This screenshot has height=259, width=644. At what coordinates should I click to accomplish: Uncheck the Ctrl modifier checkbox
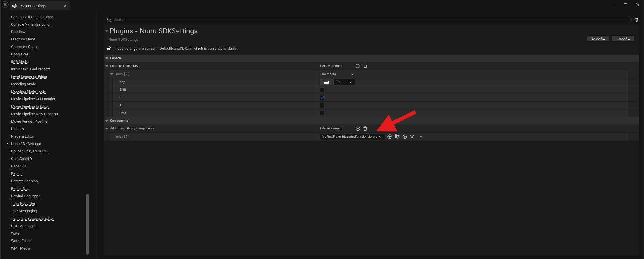point(322,98)
